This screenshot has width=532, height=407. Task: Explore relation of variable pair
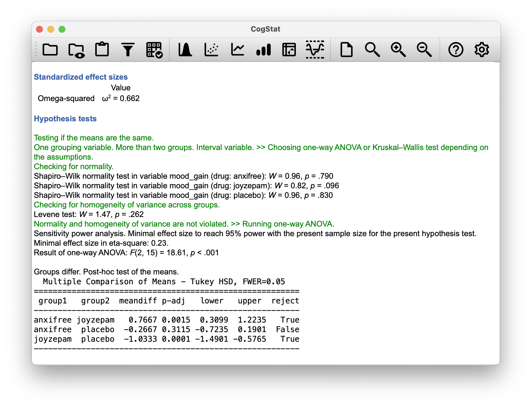[211, 50]
